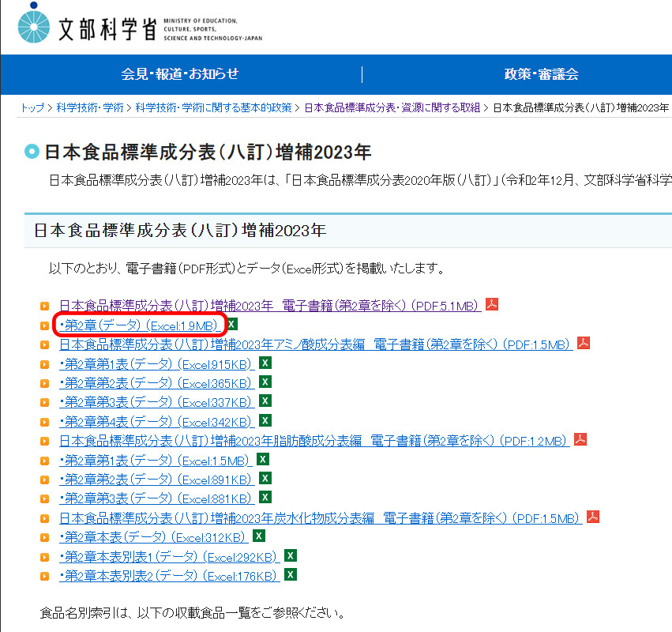
Task: Download 第2章第3表 Excel 881KB link
Action: [157, 498]
